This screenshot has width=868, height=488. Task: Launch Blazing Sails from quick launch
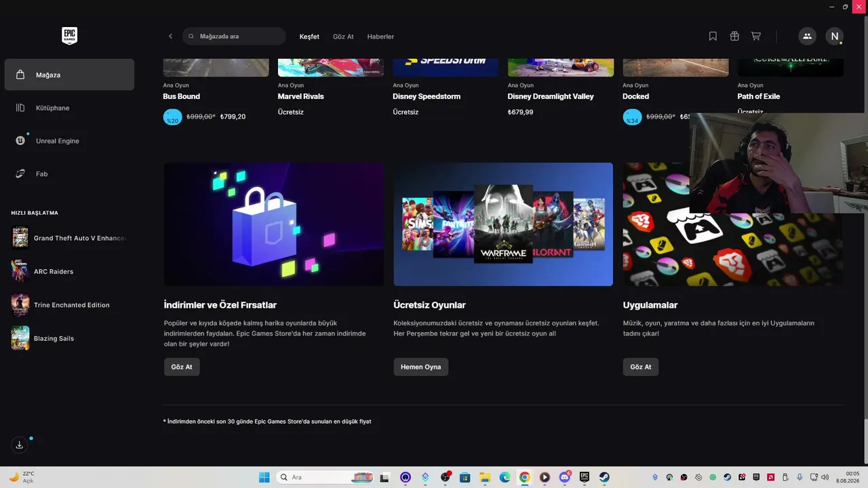tap(69, 338)
